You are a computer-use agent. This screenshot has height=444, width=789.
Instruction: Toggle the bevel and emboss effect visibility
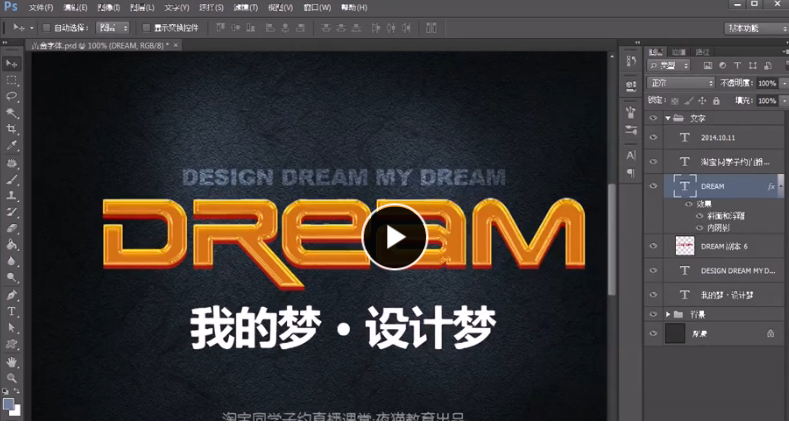(699, 216)
